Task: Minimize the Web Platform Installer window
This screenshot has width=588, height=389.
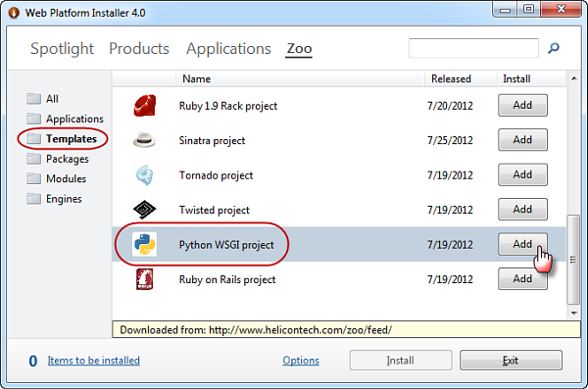Action: pyautogui.click(x=505, y=10)
